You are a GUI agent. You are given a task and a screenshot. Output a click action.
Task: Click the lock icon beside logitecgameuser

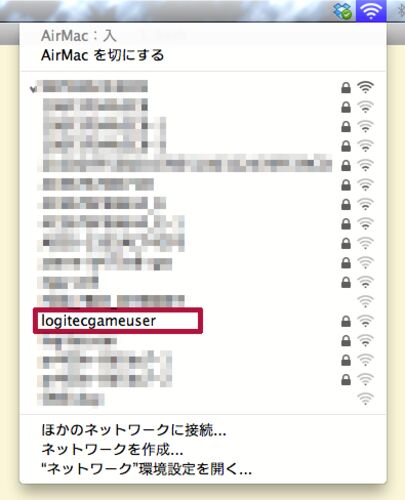346,321
